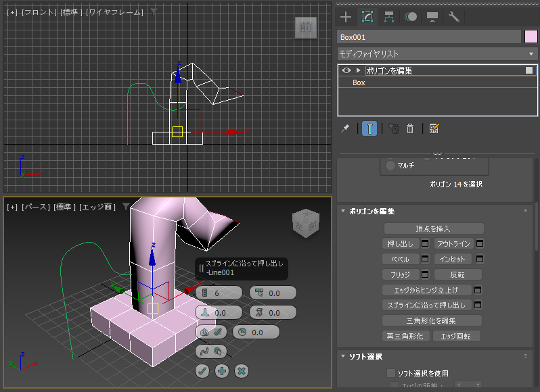Enable the ソフト選択を使用 checkbox
This screenshot has width=540, height=392.
[390, 373]
